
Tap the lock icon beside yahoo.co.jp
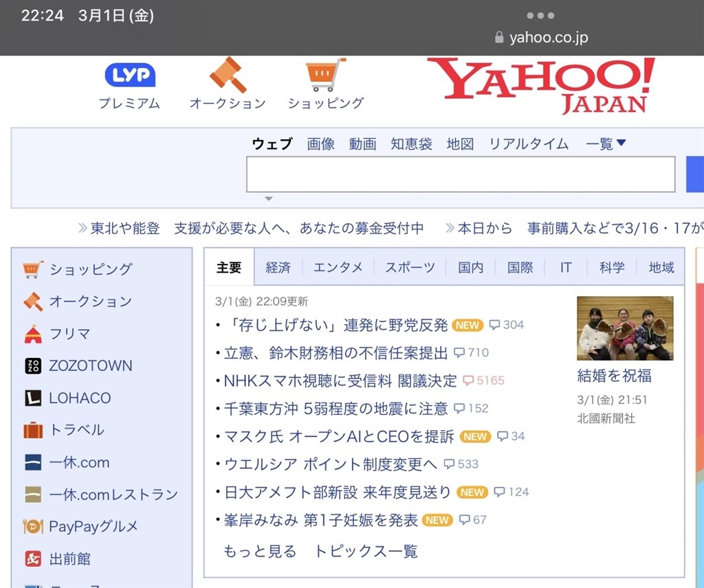(x=499, y=37)
